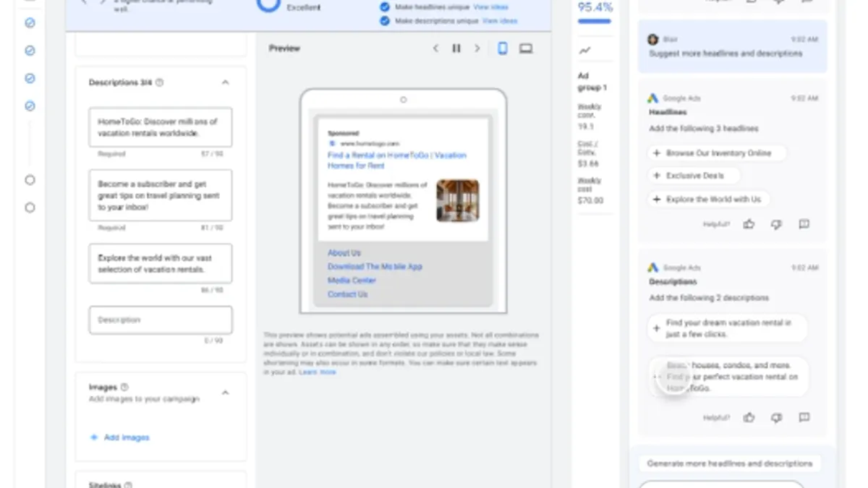868x488 pixels.
Task: Edit the 'Explore the world' description field
Action: 161,263
